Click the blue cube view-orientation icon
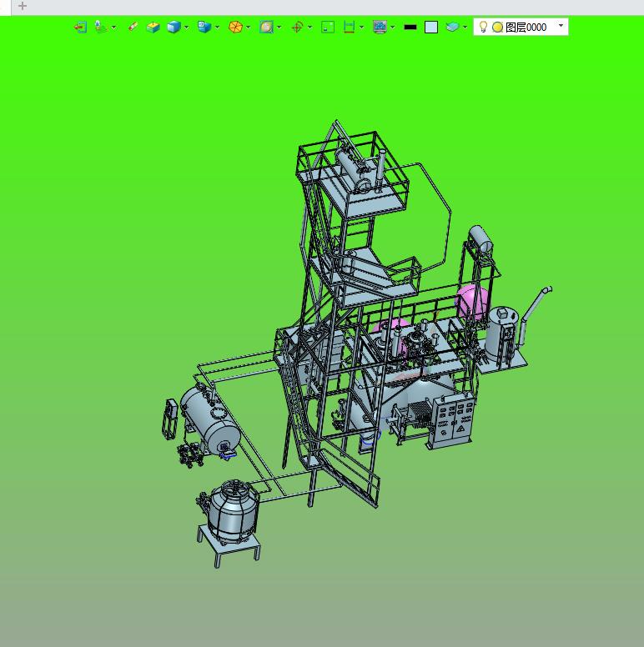 click(204, 28)
